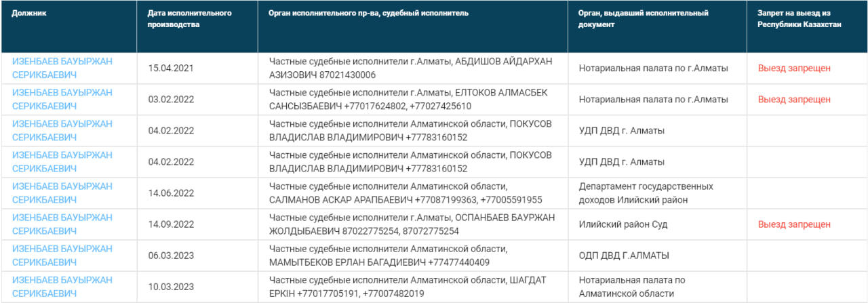Screen dimensions: 868x303
Task: Select the "Орган исполнительного пр-ва, судебный исполнитель" header
Action: coord(369,13)
